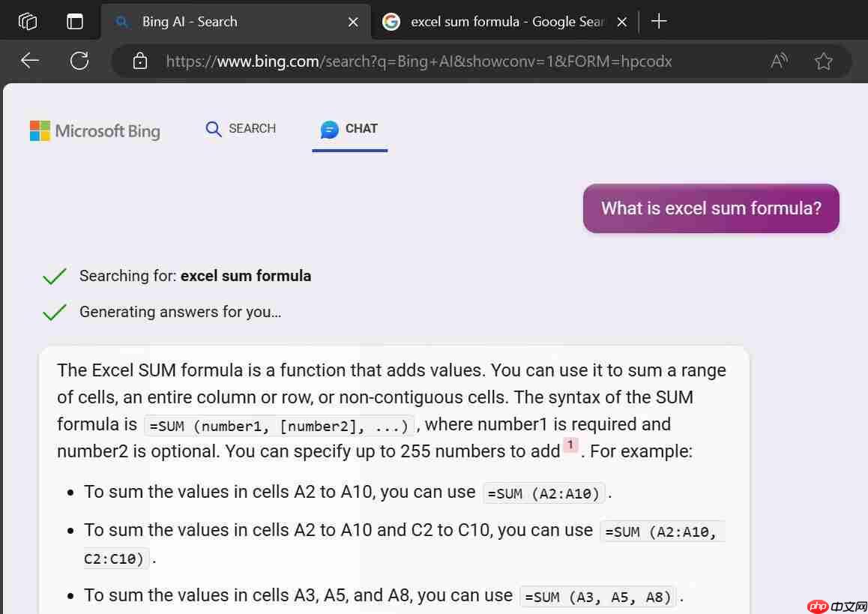Reload the page with the refresh icon

pos(79,61)
